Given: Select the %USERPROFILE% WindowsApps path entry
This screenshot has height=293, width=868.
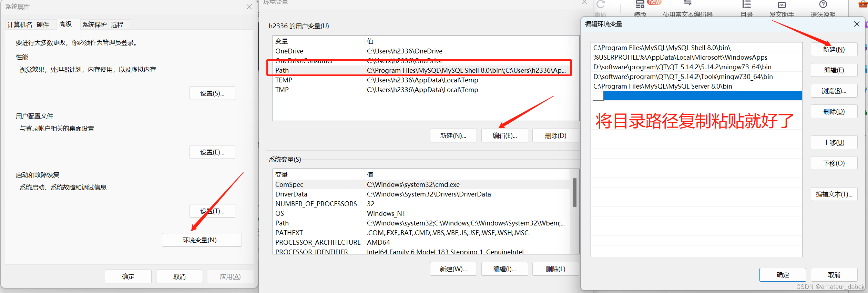Looking at the screenshot, I should coord(697,58).
